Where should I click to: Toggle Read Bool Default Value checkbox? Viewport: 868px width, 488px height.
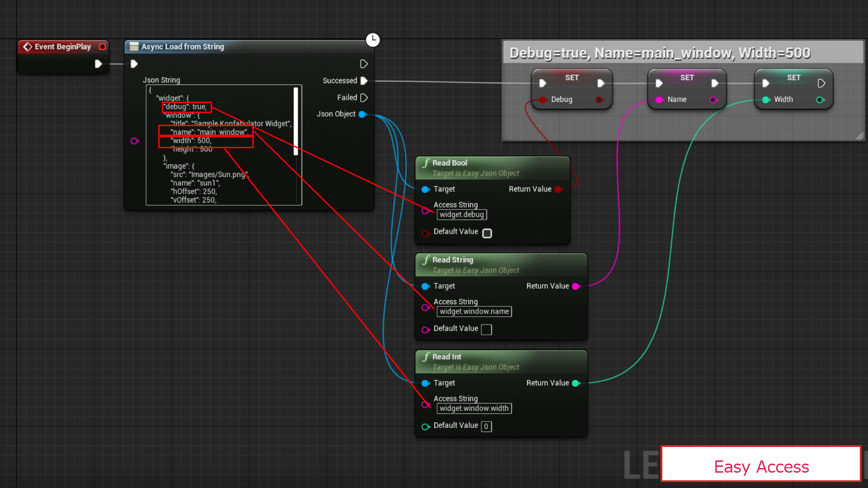(487, 233)
